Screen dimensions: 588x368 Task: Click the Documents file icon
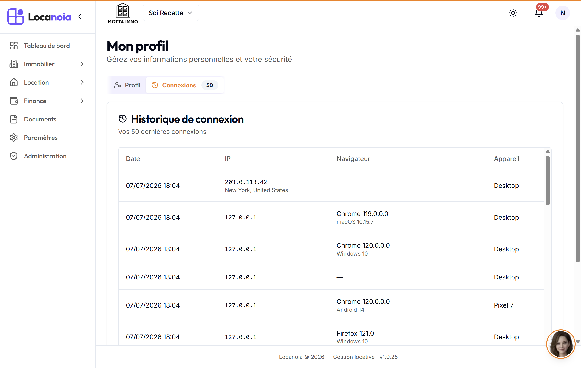(14, 119)
